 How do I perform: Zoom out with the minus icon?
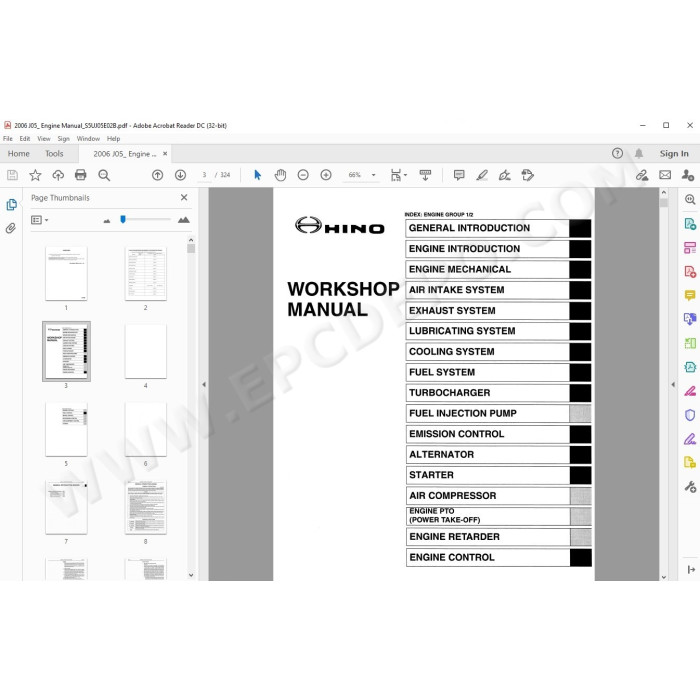coord(303,175)
